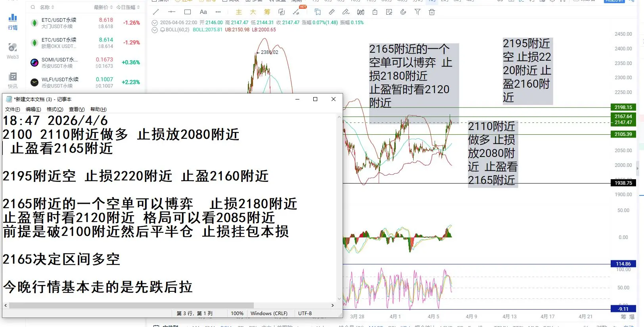Viewport: 644px width, 327px height.
Task: Click the candlestick style icon
Action: (x=360, y=12)
